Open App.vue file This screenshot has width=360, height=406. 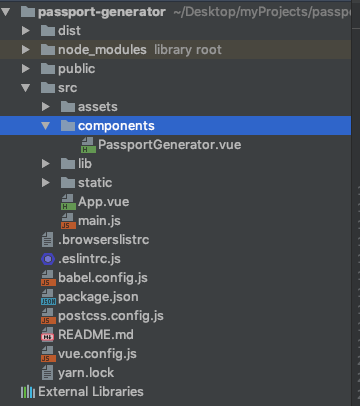[x=104, y=202]
